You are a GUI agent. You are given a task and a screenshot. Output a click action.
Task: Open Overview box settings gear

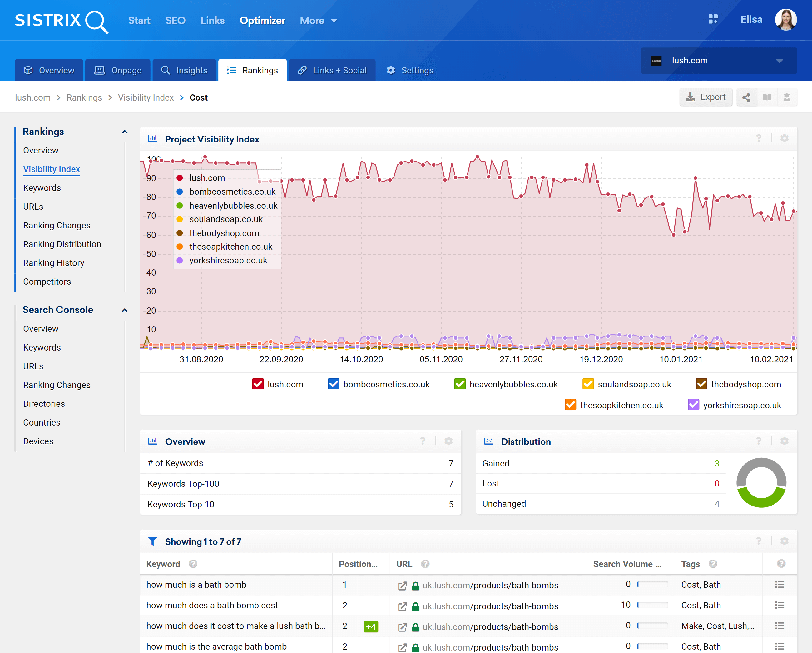pos(448,441)
